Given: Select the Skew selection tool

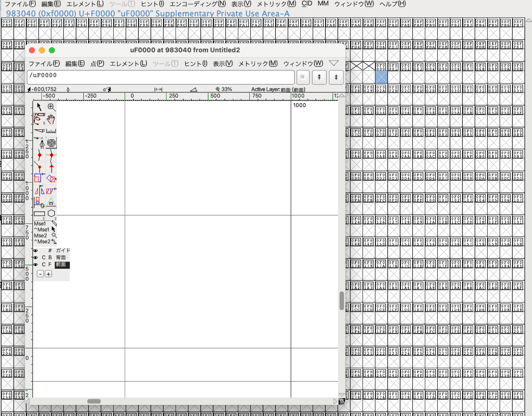Looking at the screenshot, I should pos(51,190).
